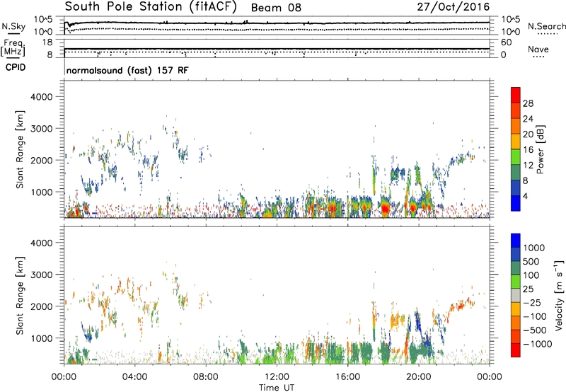Click 'normalsound (fast) 157 RF' text
The width and height of the screenshot is (566, 392).
(127, 70)
